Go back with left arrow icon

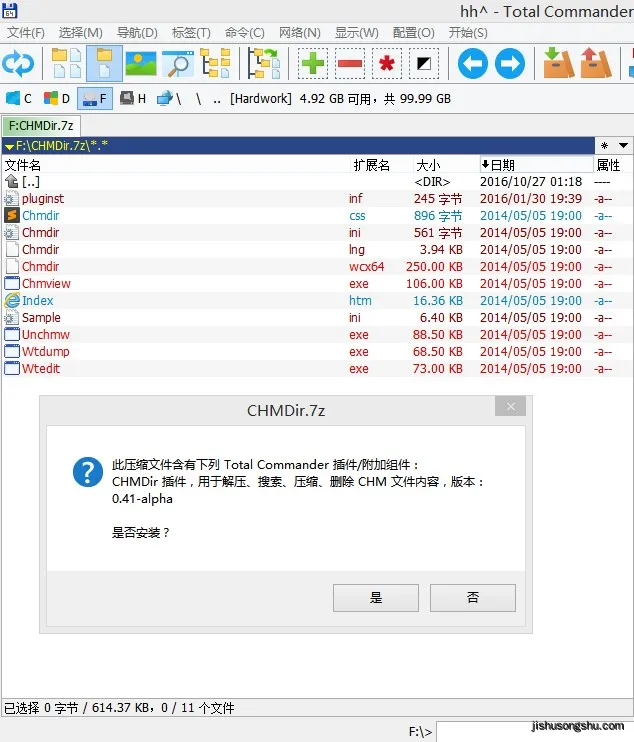473,63
